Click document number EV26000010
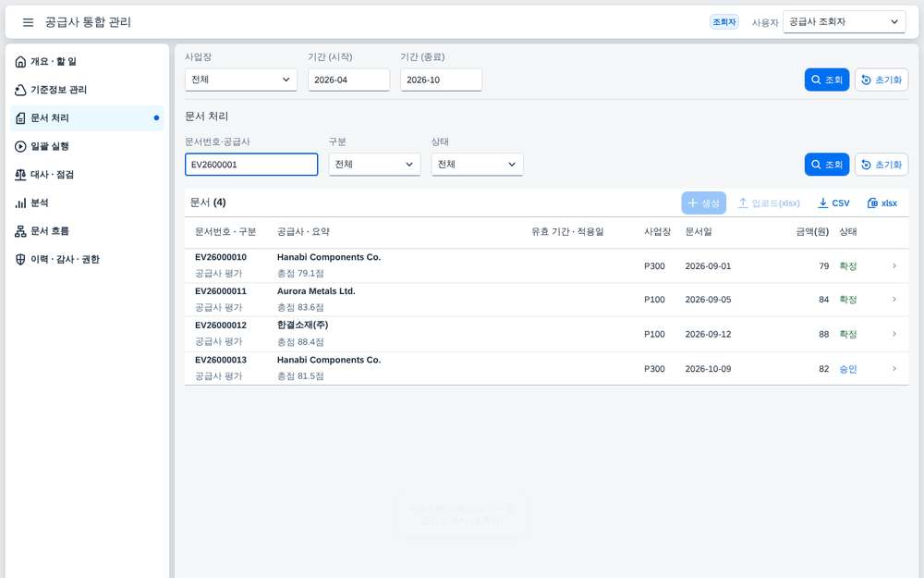924x578 pixels. coord(221,257)
